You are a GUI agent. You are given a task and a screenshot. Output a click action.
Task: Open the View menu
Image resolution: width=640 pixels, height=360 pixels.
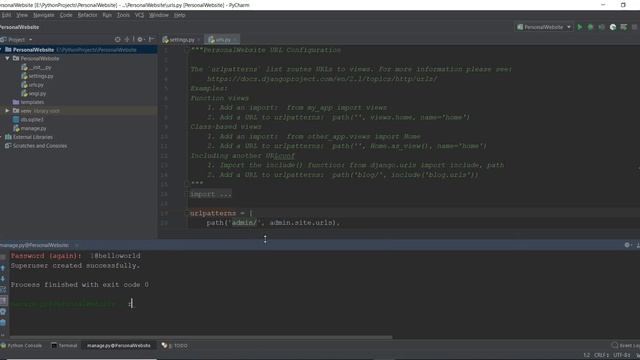point(22,15)
